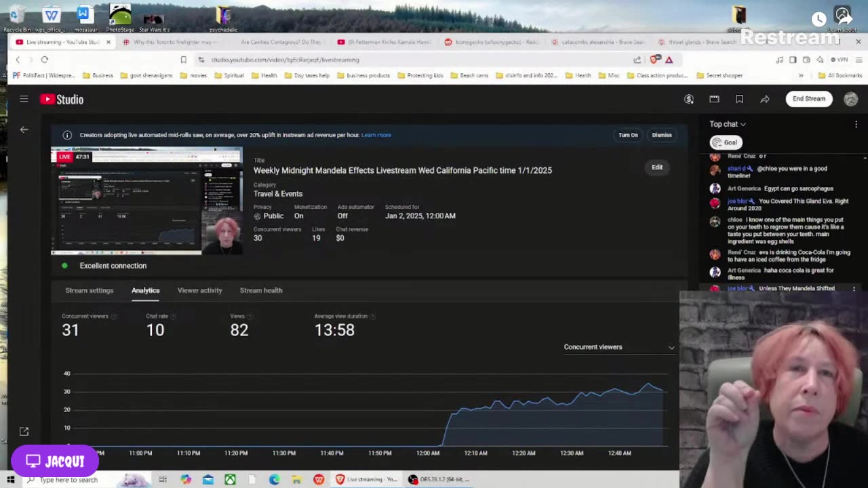Image resolution: width=868 pixels, height=488 pixels.
Task: Follow the Learn more link
Action: [376, 135]
